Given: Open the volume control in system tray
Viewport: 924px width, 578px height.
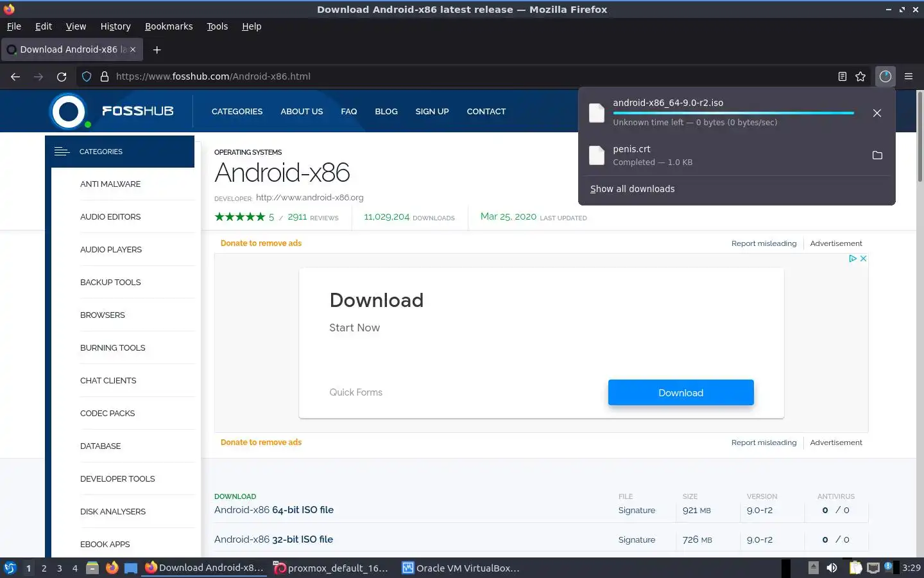Looking at the screenshot, I should pos(832,568).
